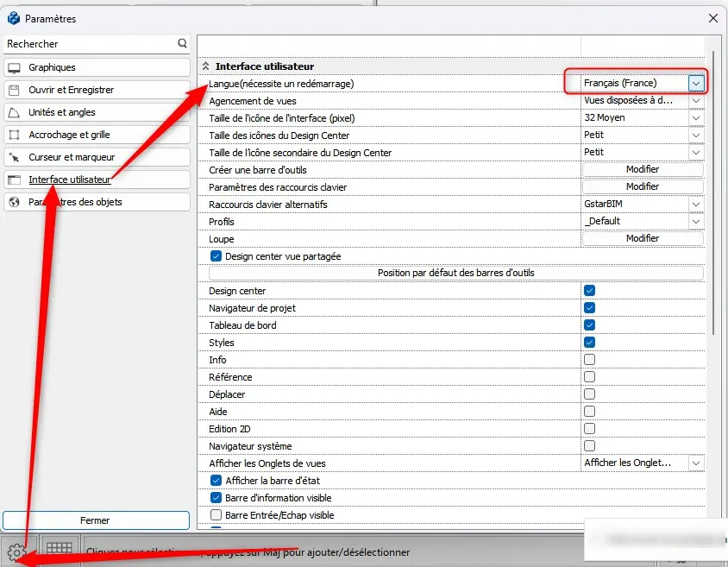This screenshot has height=567, width=728.
Task: Click the keyboard grid icon in status bar
Action: coord(59,548)
